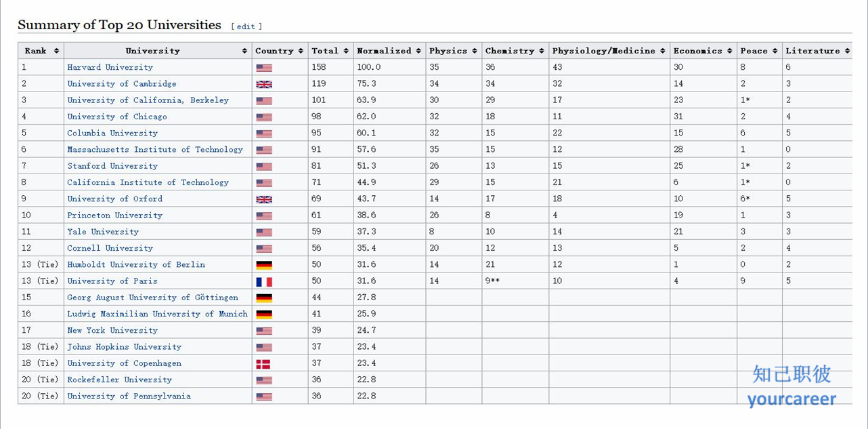Open Humboldt University of Berlin link
868x429 pixels.
[135, 264]
